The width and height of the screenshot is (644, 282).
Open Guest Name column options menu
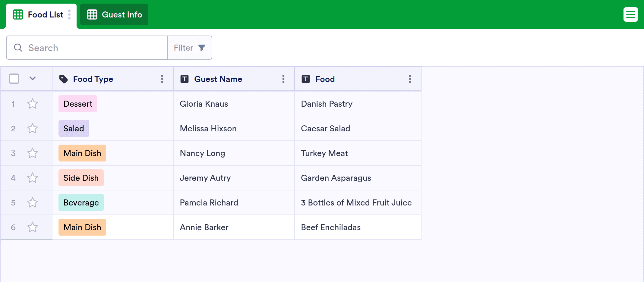point(283,79)
